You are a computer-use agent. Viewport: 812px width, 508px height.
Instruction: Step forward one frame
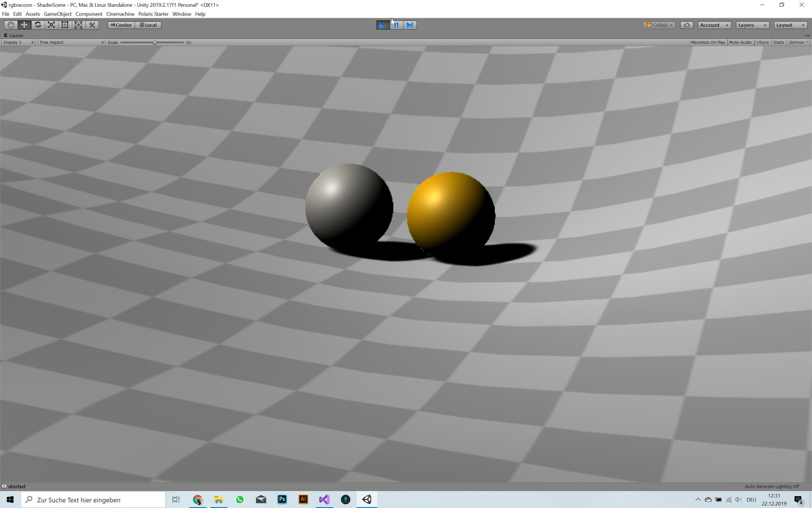click(x=410, y=25)
